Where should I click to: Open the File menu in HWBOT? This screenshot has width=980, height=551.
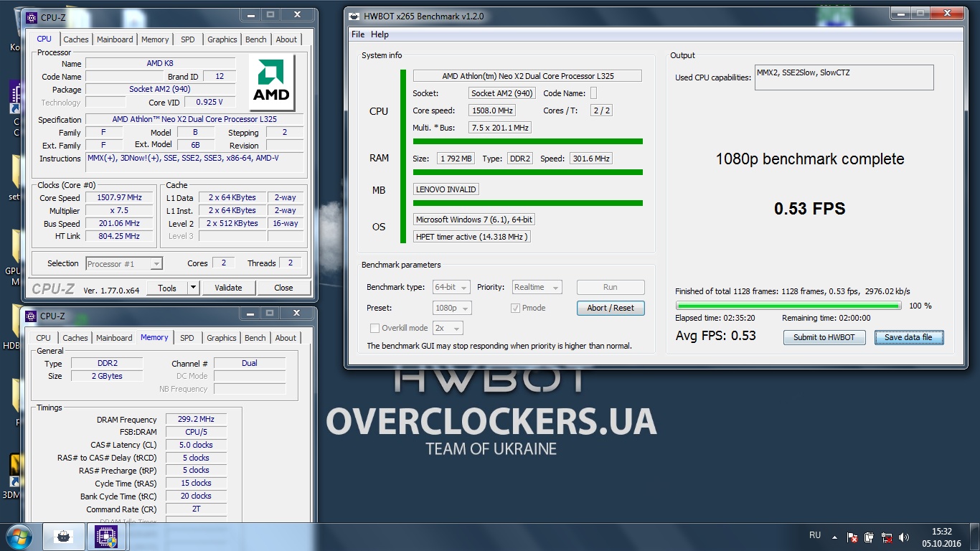[x=358, y=34]
